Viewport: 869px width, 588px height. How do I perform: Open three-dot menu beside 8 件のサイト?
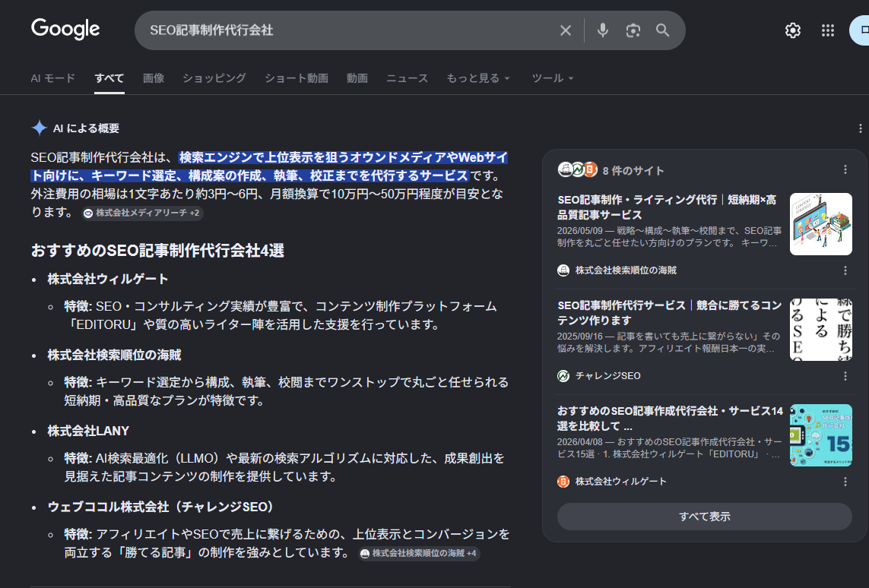tap(845, 170)
